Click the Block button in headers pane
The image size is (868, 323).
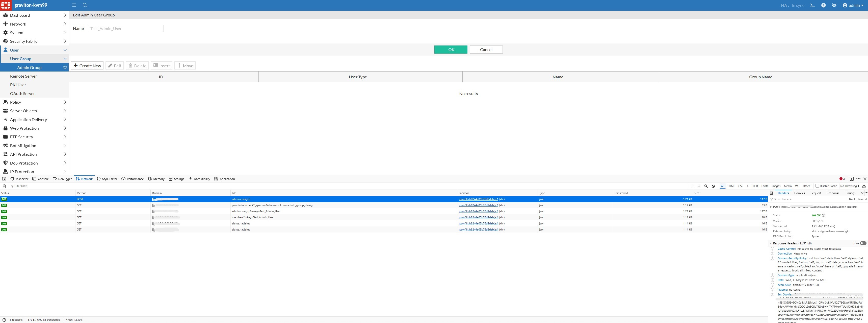pos(852,199)
